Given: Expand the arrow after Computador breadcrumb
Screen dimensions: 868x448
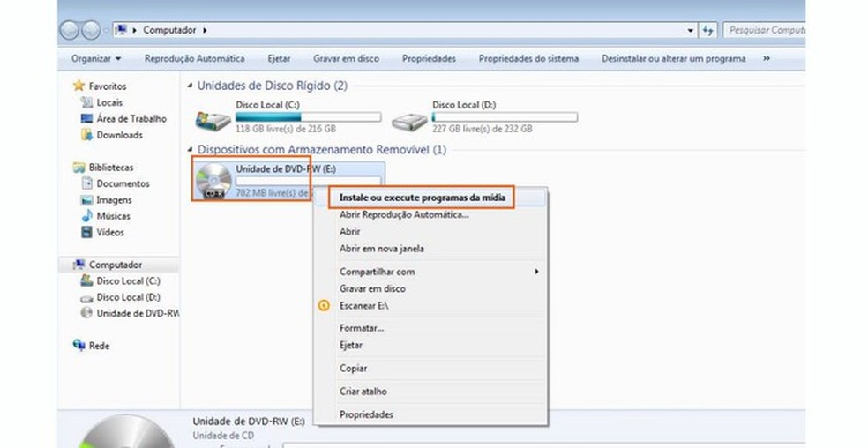Looking at the screenshot, I should (x=205, y=31).
